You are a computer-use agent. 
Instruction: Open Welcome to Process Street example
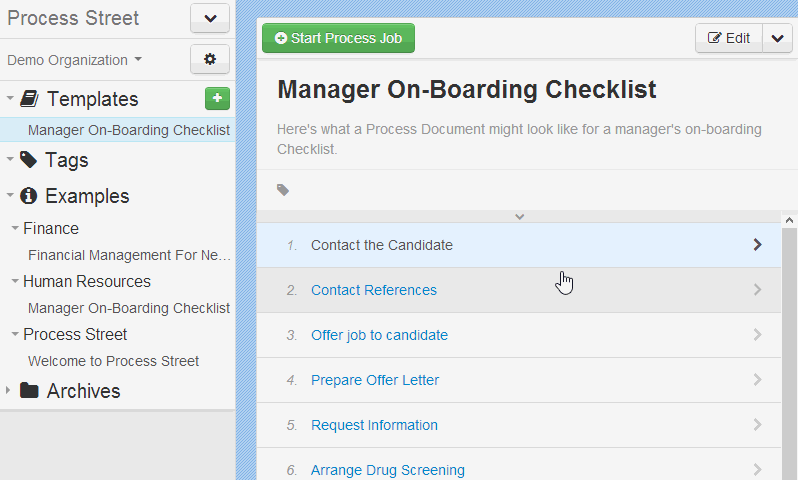[113, 361]
